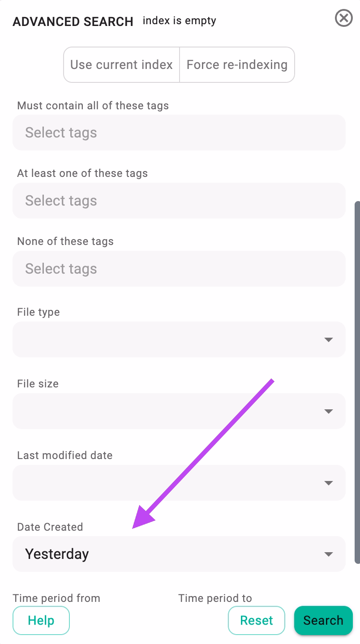Click the Must contain all tags field
The width and height of the screenshot is (360, 644).
[x=179, y=133]
